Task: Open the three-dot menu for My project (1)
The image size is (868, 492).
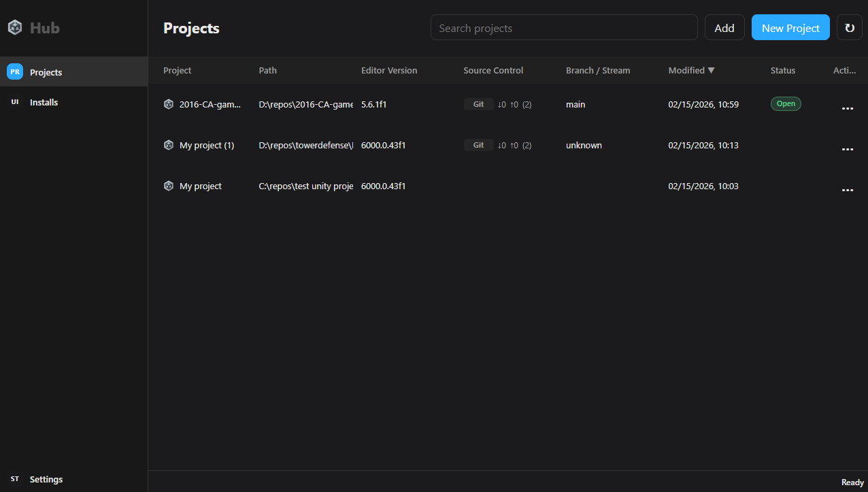Action: (x=847, y=149)
